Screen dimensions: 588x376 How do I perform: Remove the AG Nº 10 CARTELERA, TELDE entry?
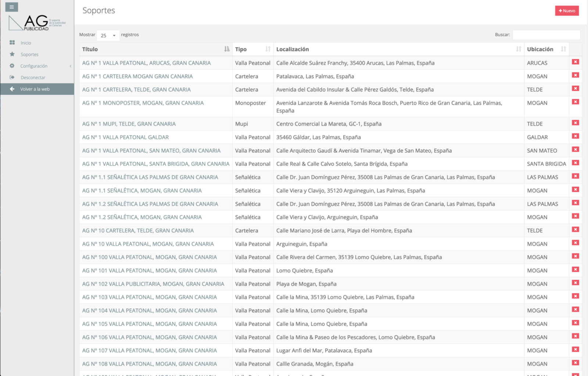[575, 230]
